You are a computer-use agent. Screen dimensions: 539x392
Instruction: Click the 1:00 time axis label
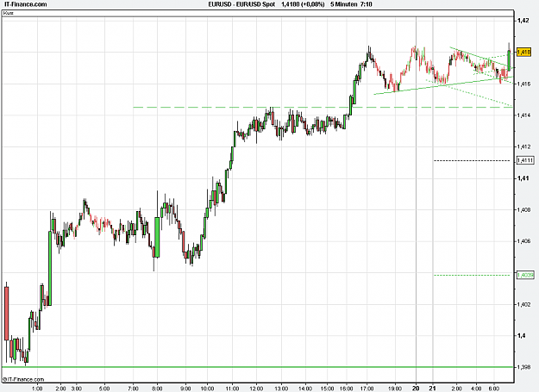click(37, 389)
